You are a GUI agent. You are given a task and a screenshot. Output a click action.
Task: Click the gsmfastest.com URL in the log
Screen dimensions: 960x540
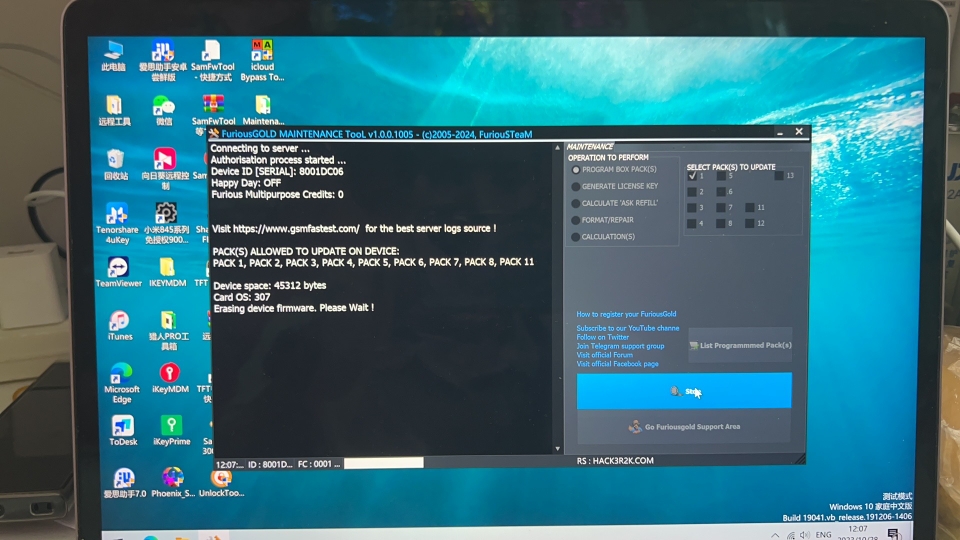[x=296, y=228]
